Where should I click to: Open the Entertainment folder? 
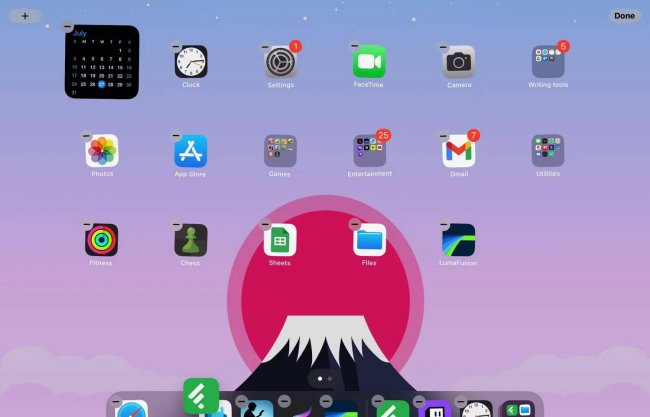(369, 151)
